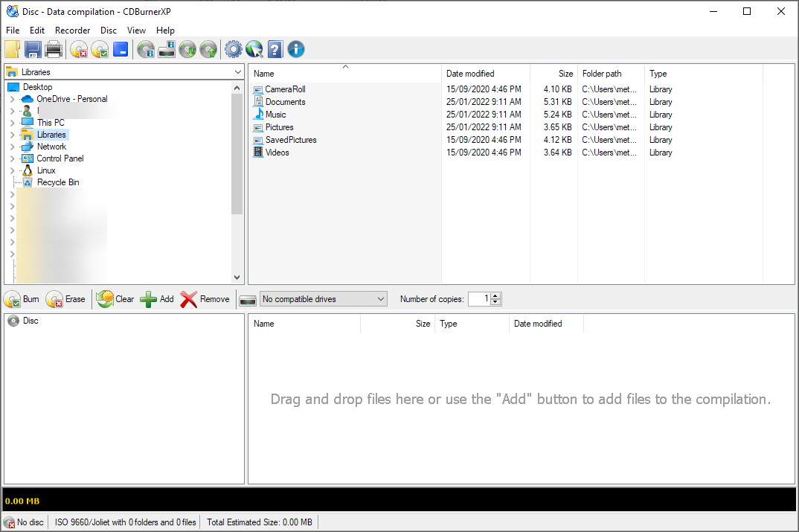
Task: Click the No disc status icon
Action: (x=9, y=522)
